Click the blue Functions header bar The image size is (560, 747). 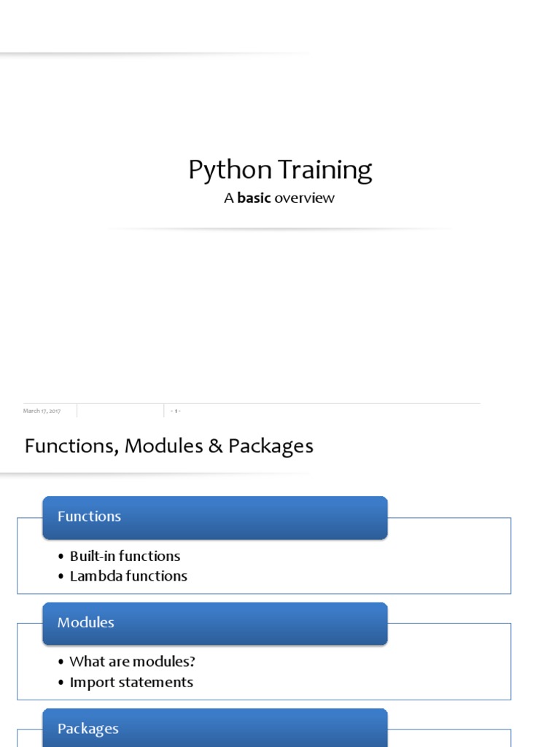point(214,517)
